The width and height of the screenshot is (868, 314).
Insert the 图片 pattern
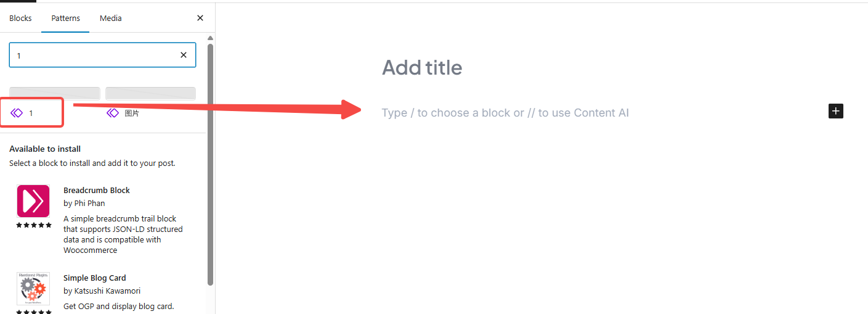(x=132, y=113)
